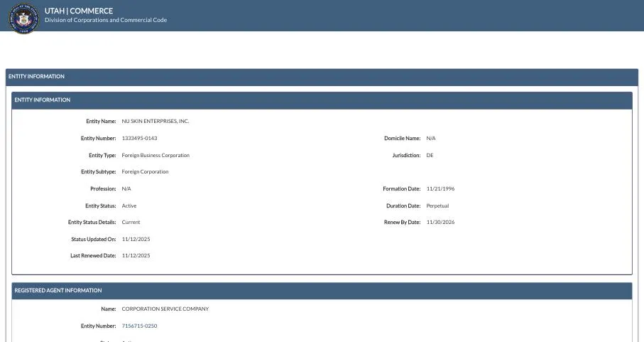Click Division of Corporations and Commercial Code subtitle
The height and width of the screenshot is (342, 644).
coord(106,20)
